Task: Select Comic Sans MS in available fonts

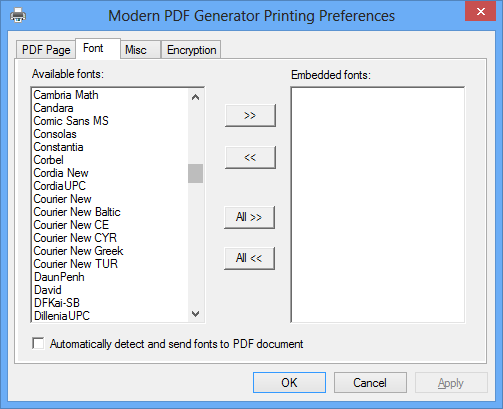Action: [71, 121]
